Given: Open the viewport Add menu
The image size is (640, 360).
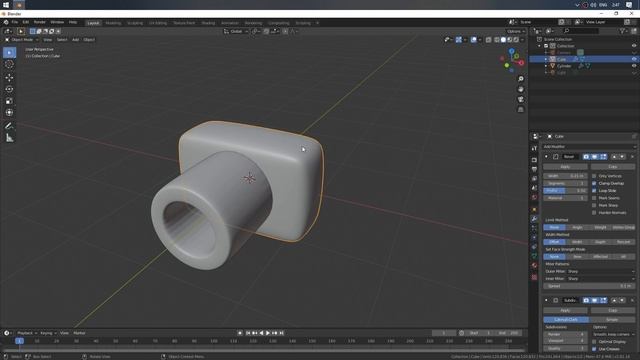Looking at the screenshot, I should 76,40.
